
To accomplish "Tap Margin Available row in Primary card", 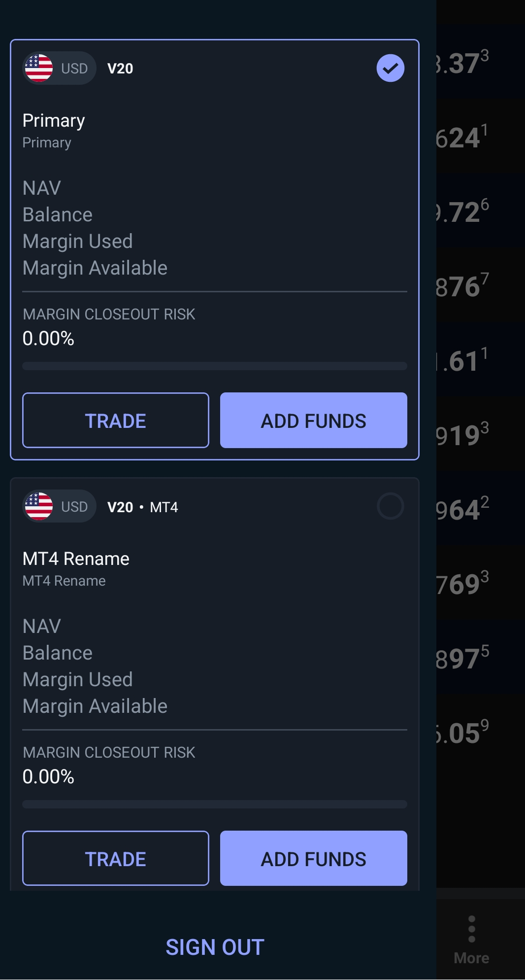I will click(x=95, y=268).
